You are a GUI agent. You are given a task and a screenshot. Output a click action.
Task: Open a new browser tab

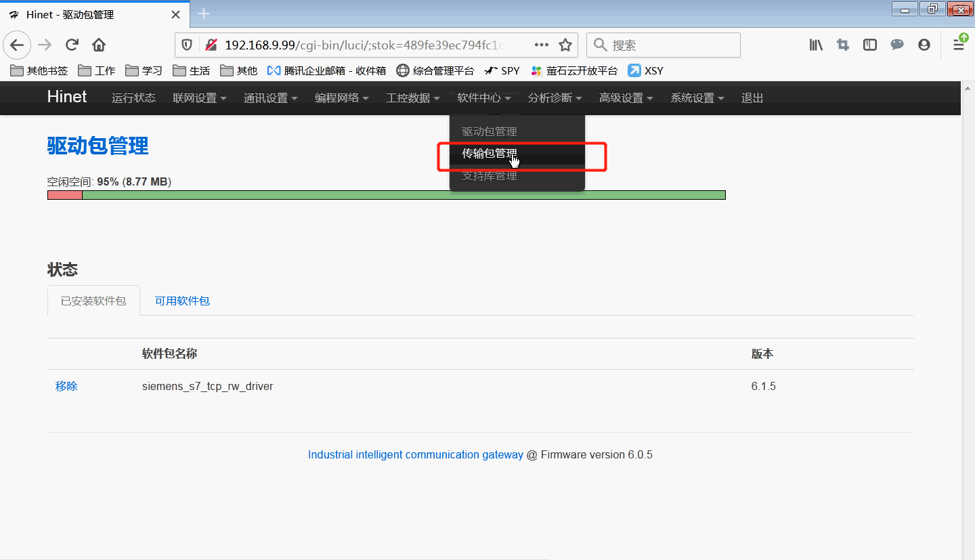[x=204, y=14]
